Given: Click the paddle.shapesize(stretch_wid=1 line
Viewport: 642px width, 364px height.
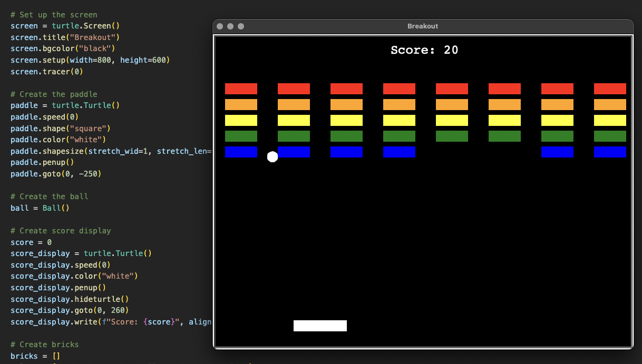Looking at the screenshot, I should (x=111, y=151).
